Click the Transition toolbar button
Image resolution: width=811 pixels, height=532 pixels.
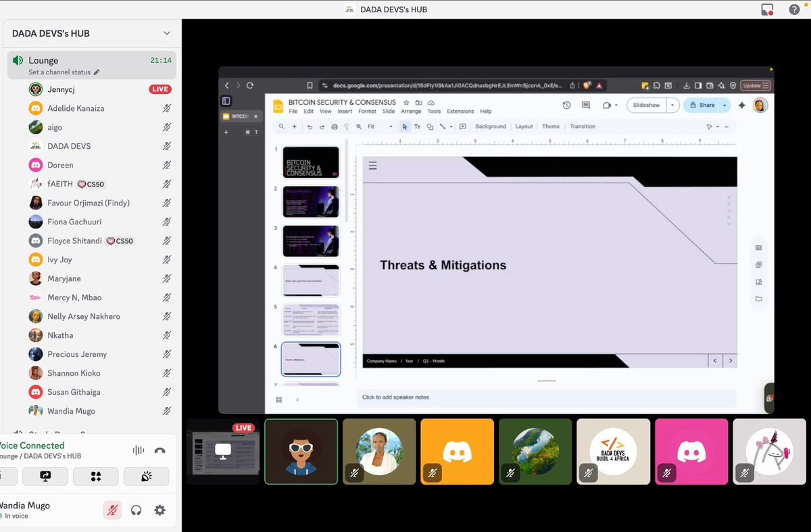(x=583, y=126)
